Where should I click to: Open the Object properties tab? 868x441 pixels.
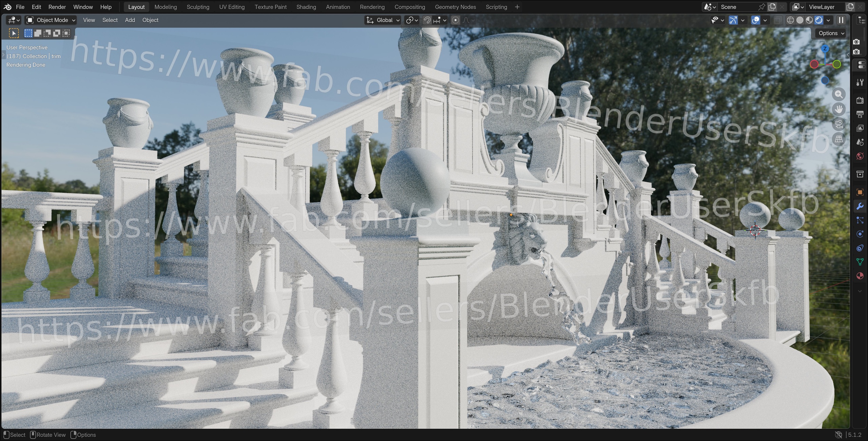coord(860,192)
